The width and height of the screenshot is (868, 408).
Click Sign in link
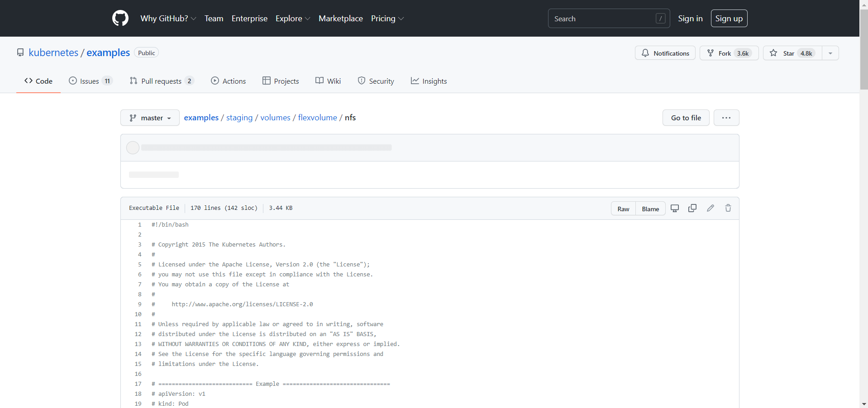coord(690,19)
